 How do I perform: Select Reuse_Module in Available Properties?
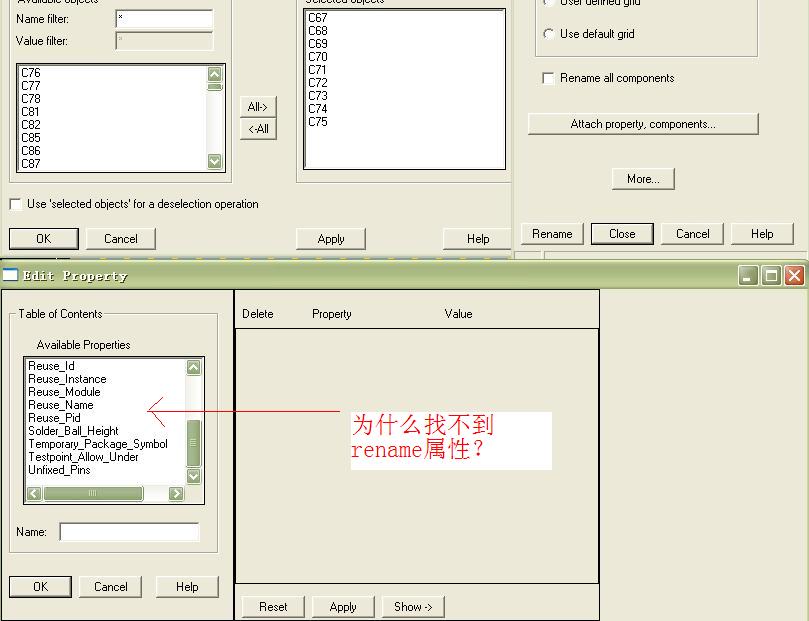click(x=64, y=392)
